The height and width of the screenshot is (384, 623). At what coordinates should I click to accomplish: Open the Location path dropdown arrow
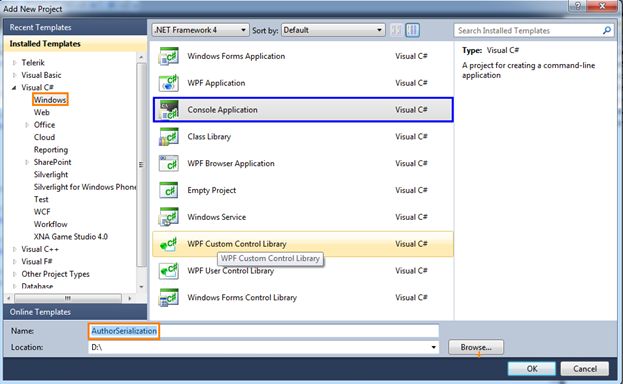433,347
